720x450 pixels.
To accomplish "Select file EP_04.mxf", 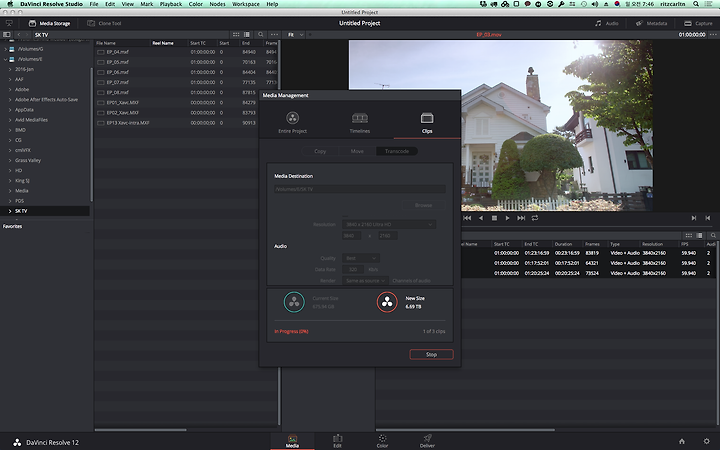I will 118,52.
